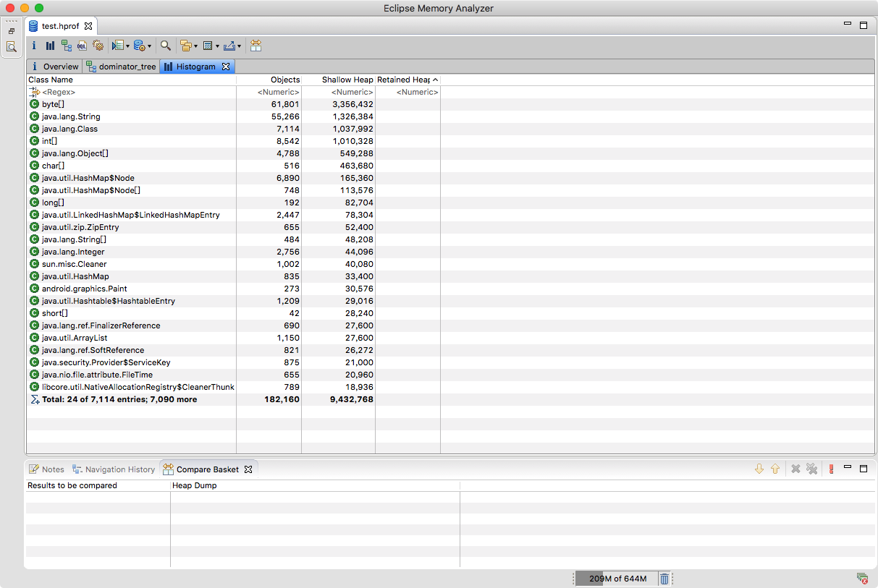
Task: Open thread overview gears icon
Action: click(98, 46)
